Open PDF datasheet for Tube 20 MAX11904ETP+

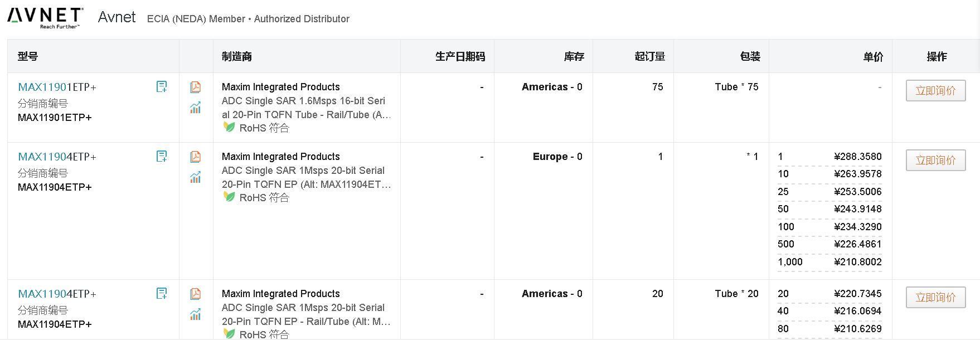tap(196, 294)
